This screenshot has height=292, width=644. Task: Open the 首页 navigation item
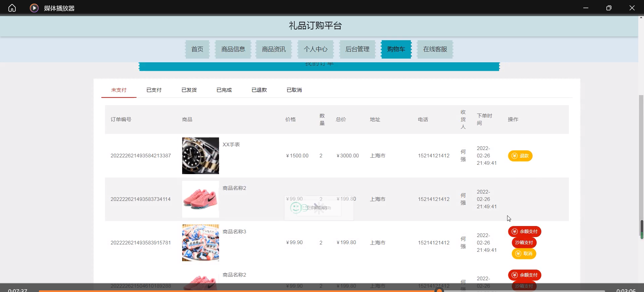coord(197,49)
